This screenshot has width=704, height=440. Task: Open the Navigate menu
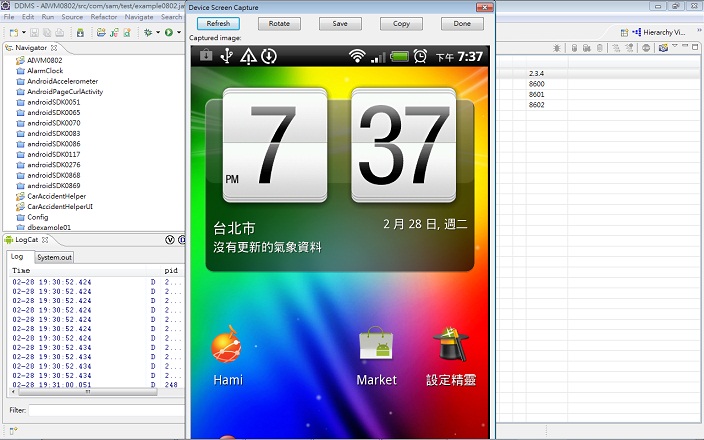click(x=139, y=17)
